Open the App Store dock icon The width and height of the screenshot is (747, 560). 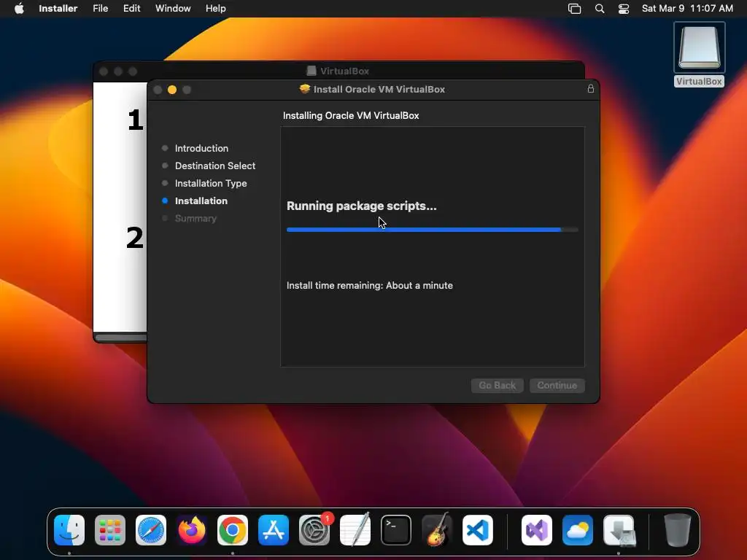click(274, 530)
